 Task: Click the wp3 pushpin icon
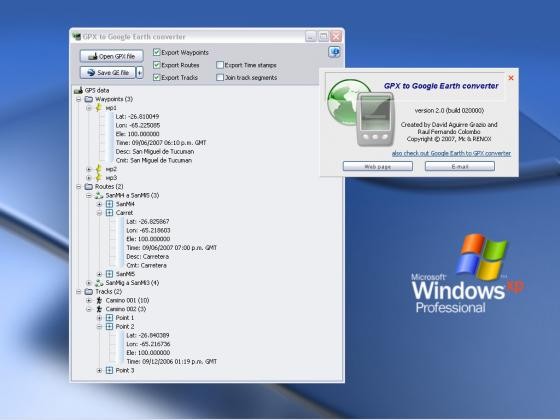[99, 178]
